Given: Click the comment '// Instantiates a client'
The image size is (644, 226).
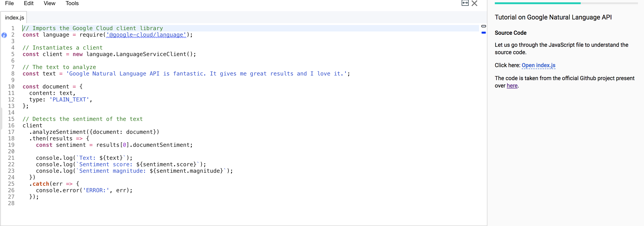Looking at the screenshot, I should (63, 48).
